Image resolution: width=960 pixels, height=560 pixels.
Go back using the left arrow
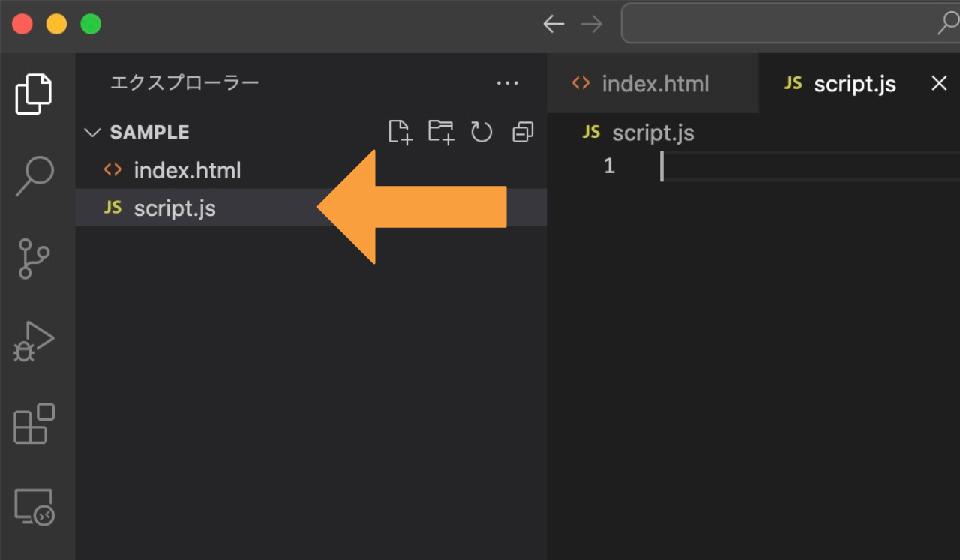click(x=553, y=25)
